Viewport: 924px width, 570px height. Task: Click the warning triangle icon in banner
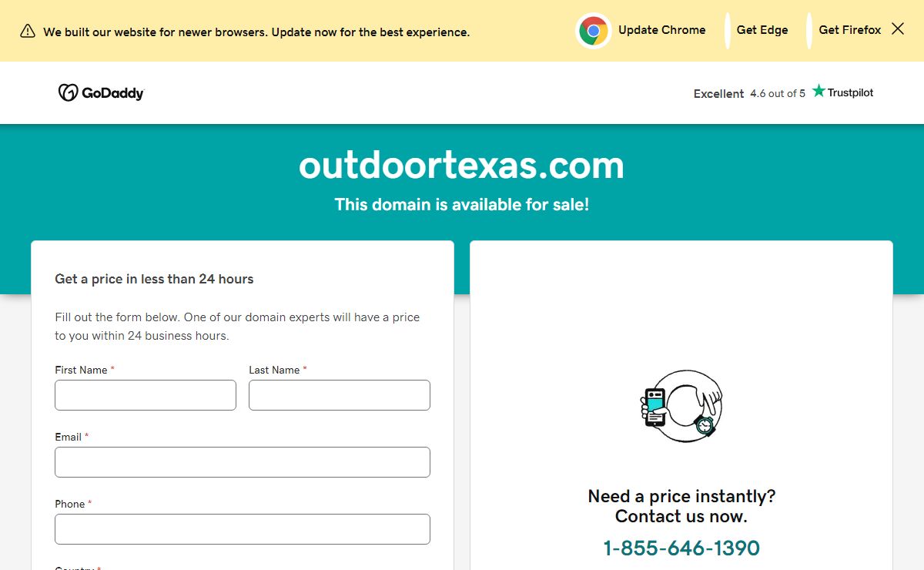28,32
